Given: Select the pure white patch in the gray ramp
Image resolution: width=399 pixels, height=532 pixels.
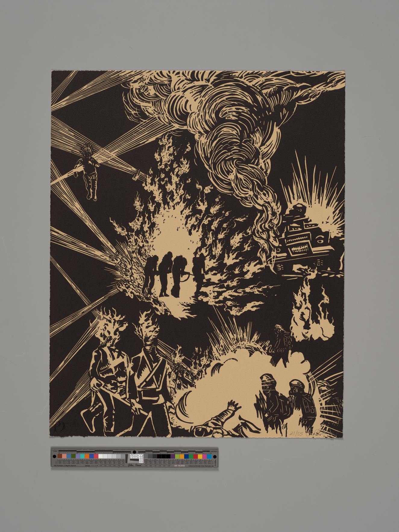Looking at the screenshot, I should pyautogui.click(x=101, y=456).
